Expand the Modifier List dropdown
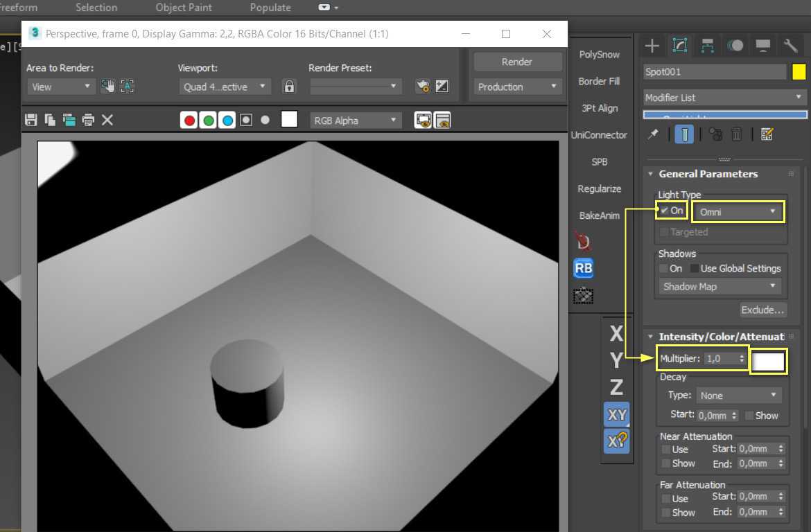 pyautogui.click(x=725, y=98)
